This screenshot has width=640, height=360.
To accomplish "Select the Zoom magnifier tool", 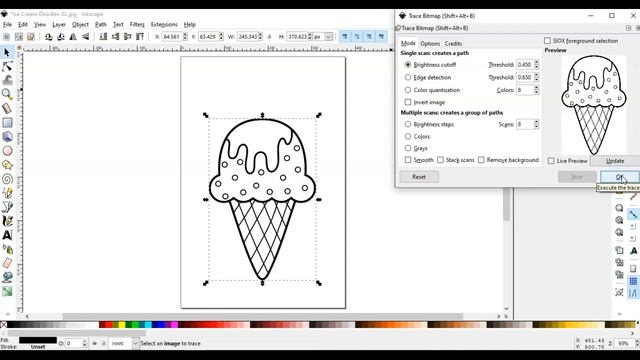I will pos(7,94).
